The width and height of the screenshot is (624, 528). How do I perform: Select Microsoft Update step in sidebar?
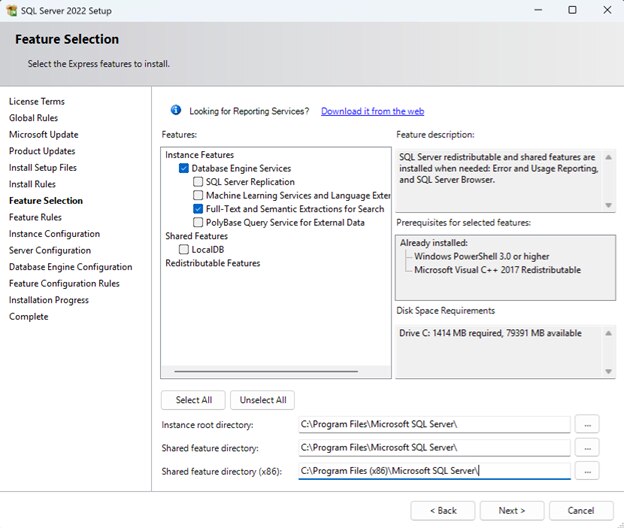click(x=43, y=134)
